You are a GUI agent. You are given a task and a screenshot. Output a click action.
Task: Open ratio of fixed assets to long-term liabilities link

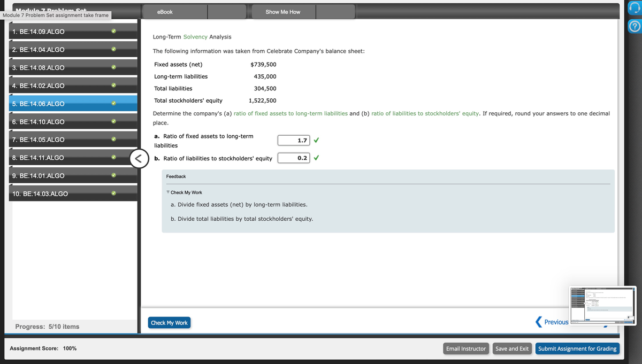[291, 113]
